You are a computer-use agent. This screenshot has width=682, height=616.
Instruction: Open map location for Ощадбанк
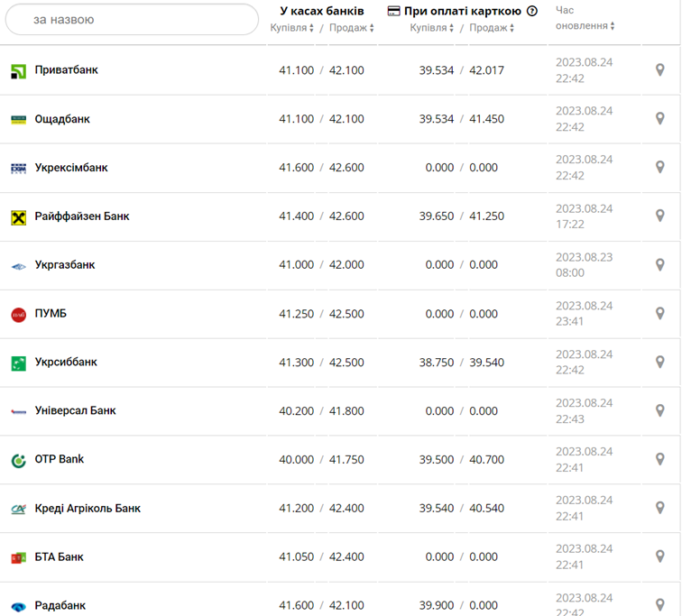point(659,119)
